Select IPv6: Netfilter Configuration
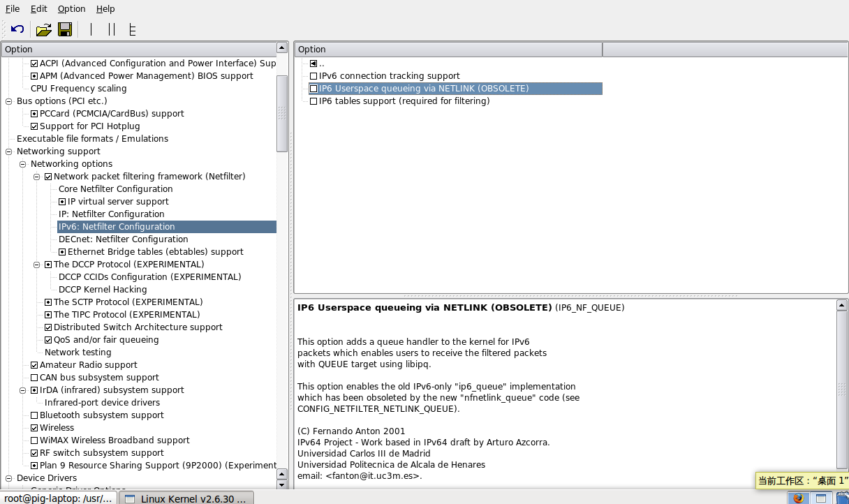The width and height of the screenshot is (849, 504). tap(117, 227)
